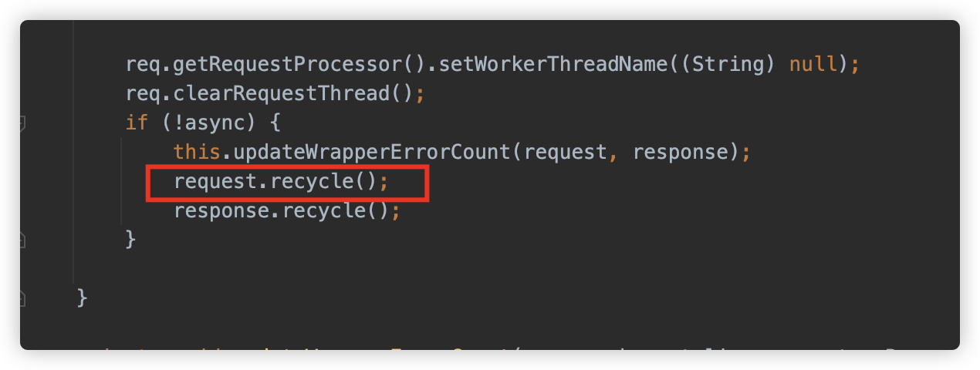Click the setWorkerThreadName method call
980x370 pixels.
click(551, 64)
